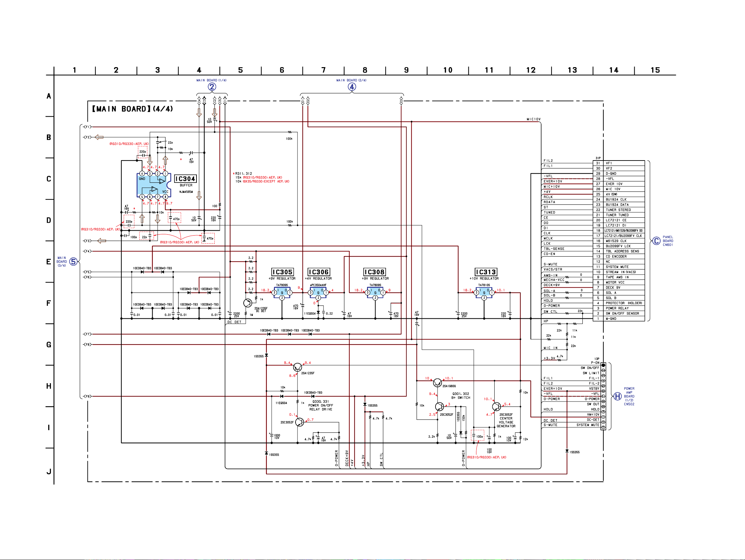Screen dimensions: 745x560
Task: Click column header 8 on the grid
Action: pos(365,70)
